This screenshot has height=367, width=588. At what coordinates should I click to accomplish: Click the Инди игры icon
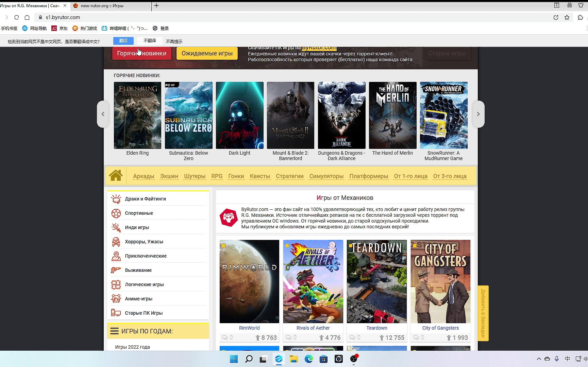point(116,227)
